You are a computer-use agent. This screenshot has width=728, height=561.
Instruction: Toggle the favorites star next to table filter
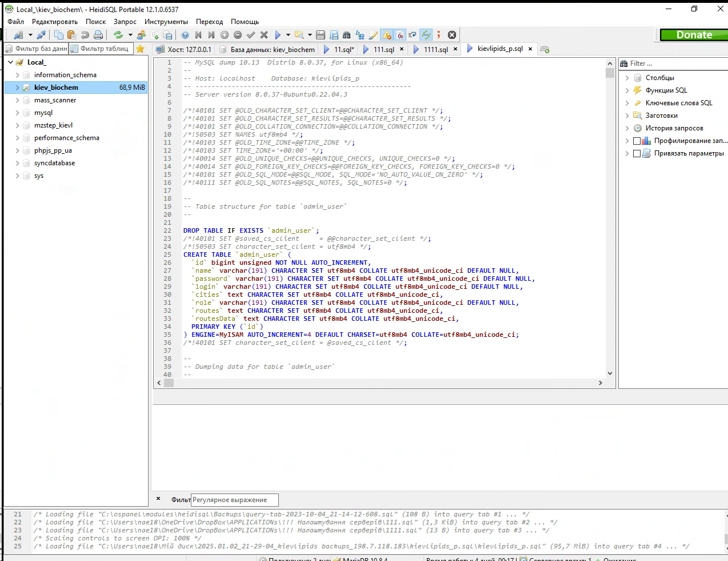139,49
